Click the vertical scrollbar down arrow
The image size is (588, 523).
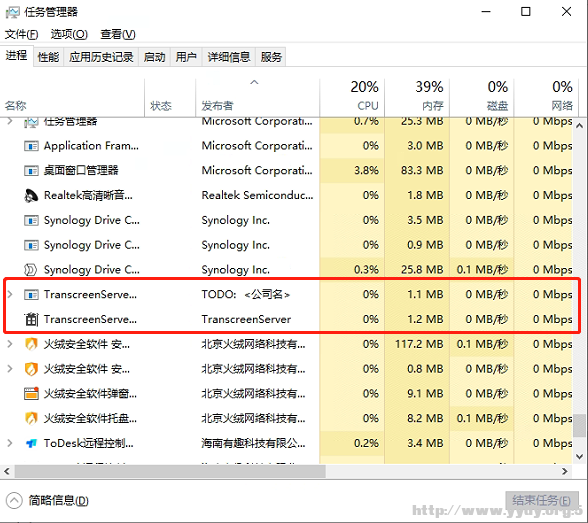(579, 457)
